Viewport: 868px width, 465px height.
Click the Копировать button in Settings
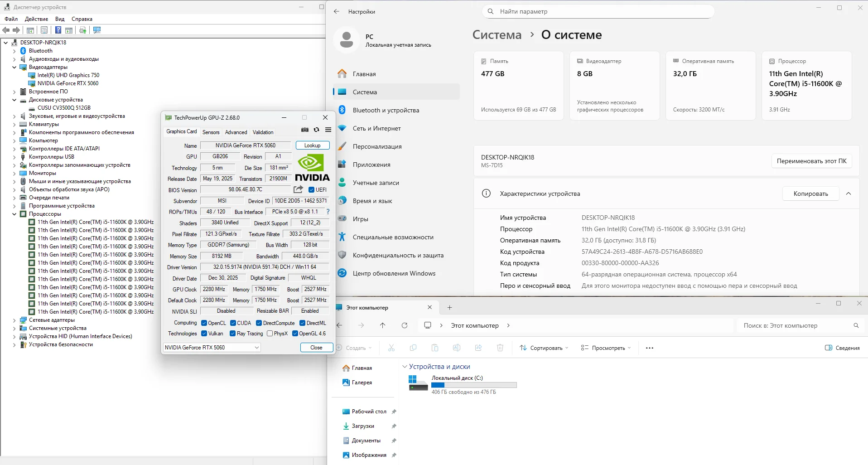coord(811,194)
